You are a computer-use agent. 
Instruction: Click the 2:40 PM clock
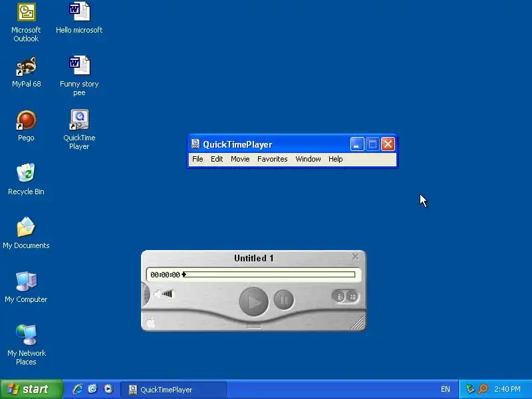coord(507,389)
